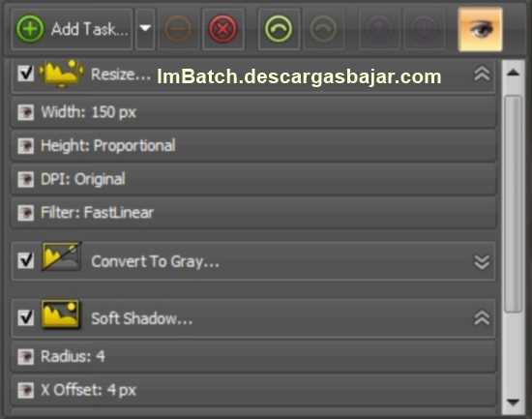Open the Add Task dropdown arrow
The image size is (532, 419).
(145, 28)
